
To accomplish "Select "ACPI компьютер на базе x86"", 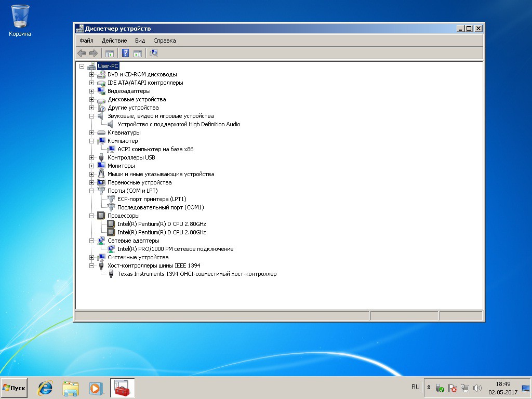I will coord(155,149).
